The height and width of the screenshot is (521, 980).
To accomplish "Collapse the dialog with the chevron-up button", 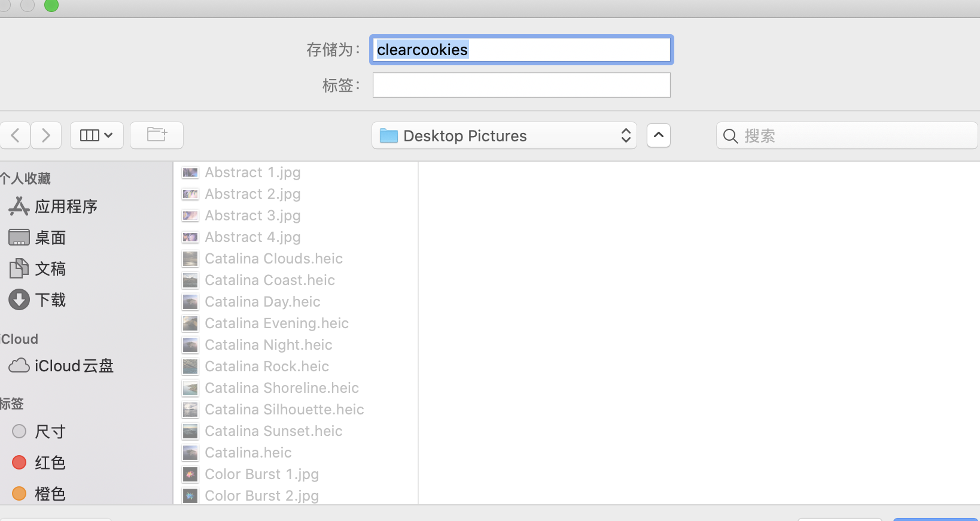I will [658, 135].
